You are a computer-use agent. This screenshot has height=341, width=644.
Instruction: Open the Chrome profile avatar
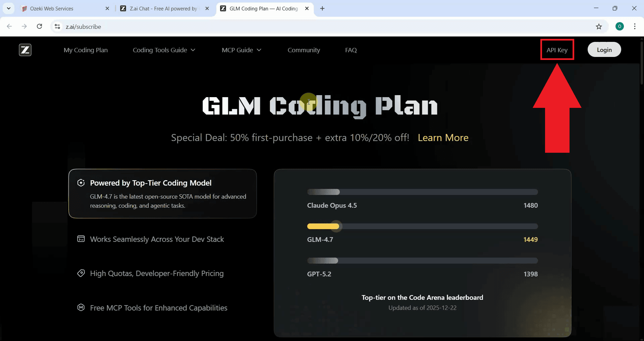619,26
